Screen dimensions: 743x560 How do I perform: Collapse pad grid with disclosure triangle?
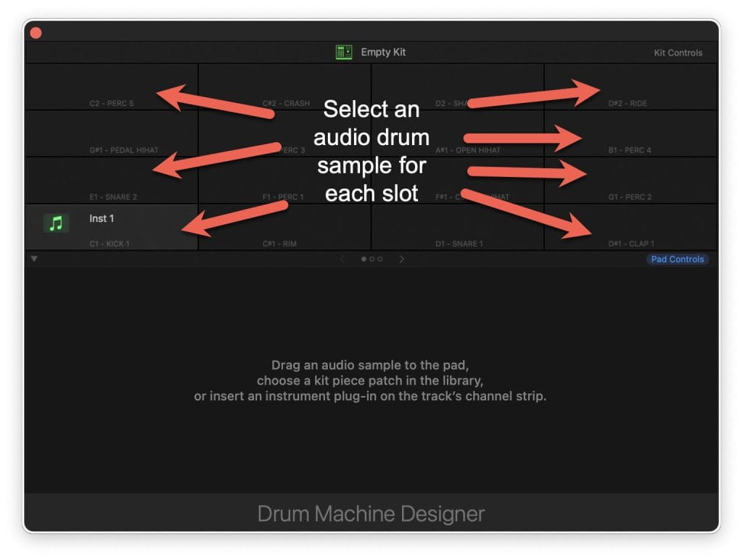coord(34,259)
